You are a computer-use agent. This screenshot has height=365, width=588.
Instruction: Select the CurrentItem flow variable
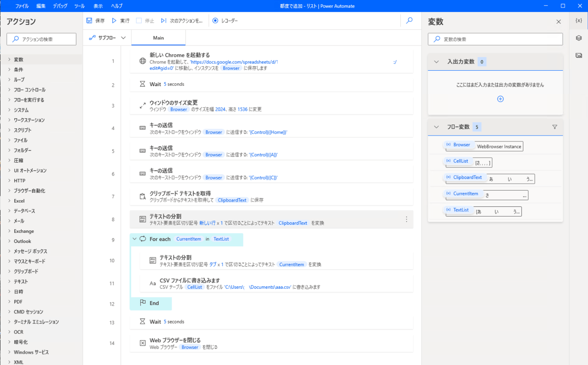coord(462,193)
